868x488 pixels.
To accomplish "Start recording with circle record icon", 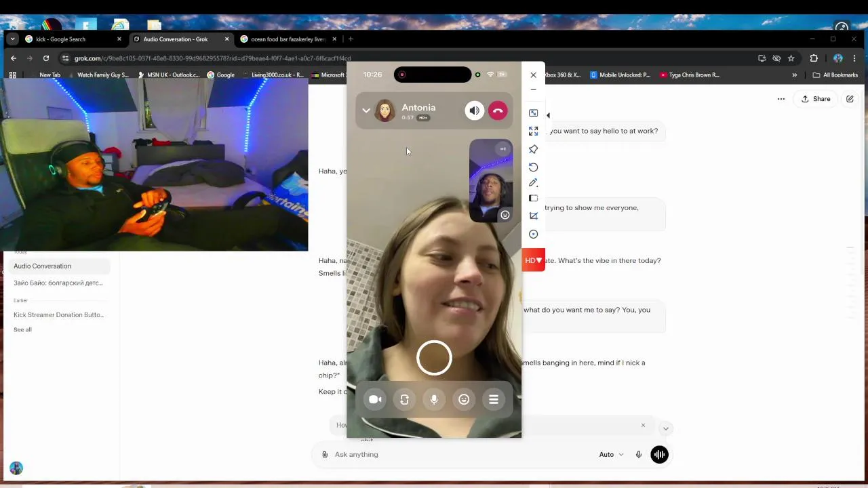I will (x=534, y=235).
